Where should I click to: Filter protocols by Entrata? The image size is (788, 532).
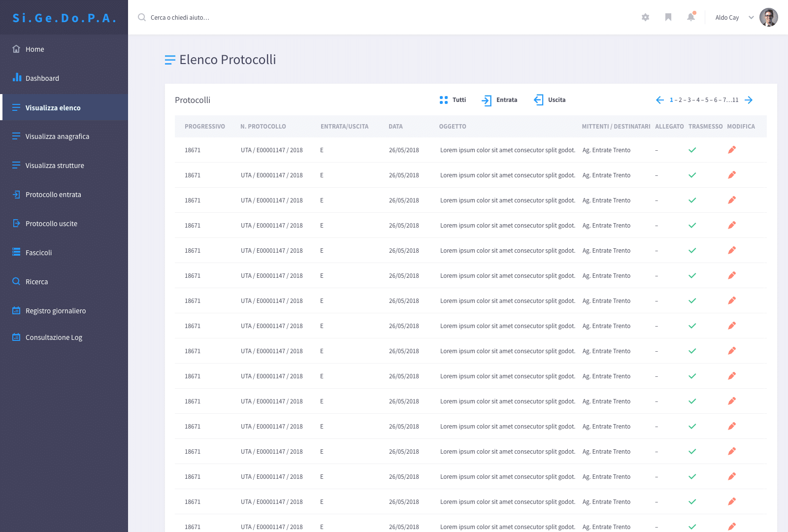coord(499,100)
